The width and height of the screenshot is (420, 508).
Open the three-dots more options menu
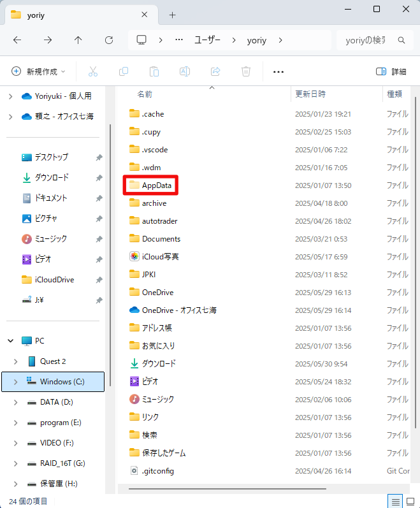[278, 71]
